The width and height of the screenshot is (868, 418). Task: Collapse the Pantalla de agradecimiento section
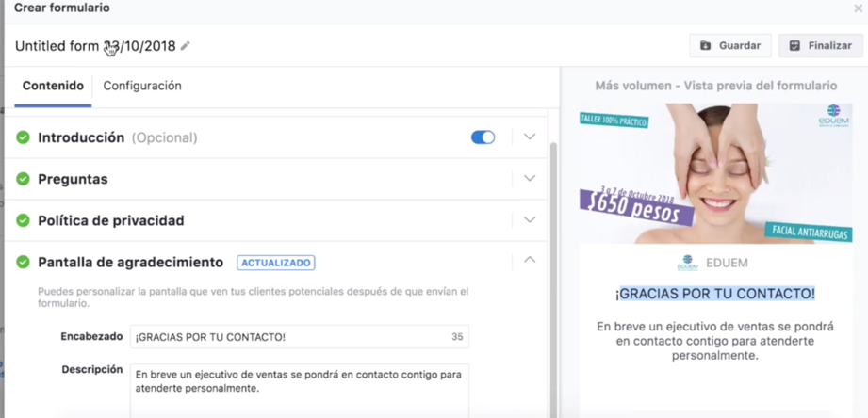[x=530, y=261]
